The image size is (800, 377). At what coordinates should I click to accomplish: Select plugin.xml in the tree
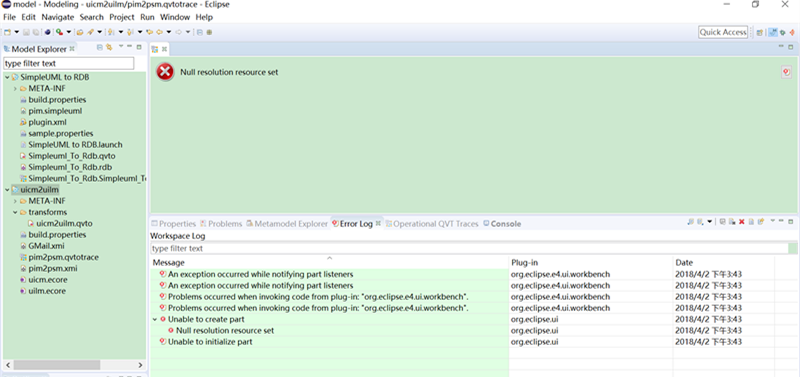(47, 122)
